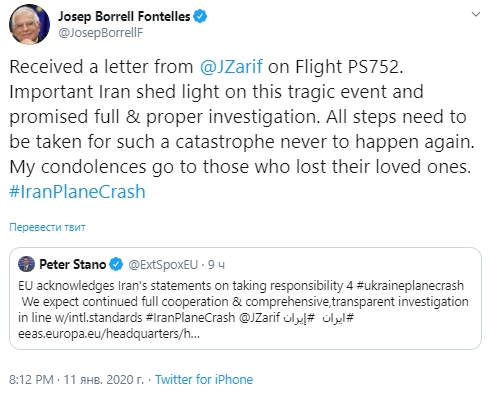
Task: Open the @JZarif mention in quoted tweet
Action: pos(259,318)
